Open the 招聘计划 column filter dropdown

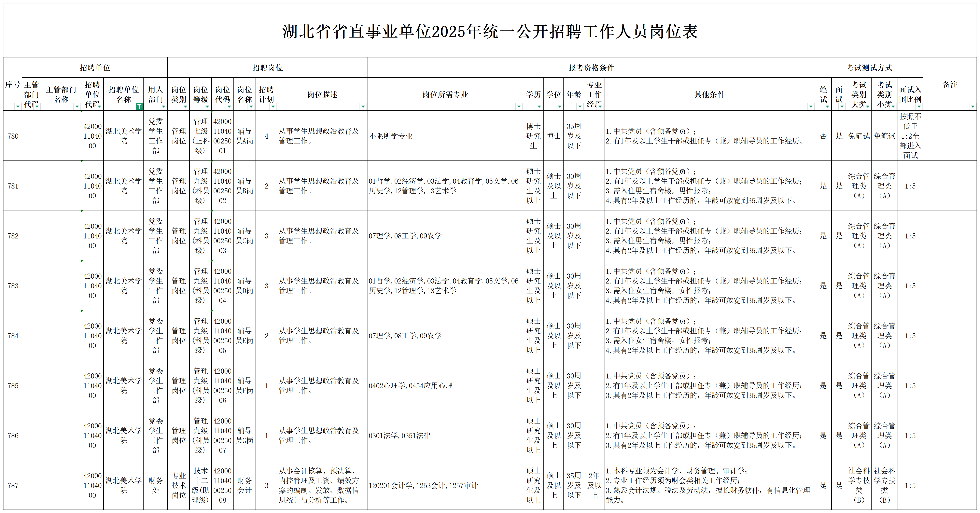point(273,107)
